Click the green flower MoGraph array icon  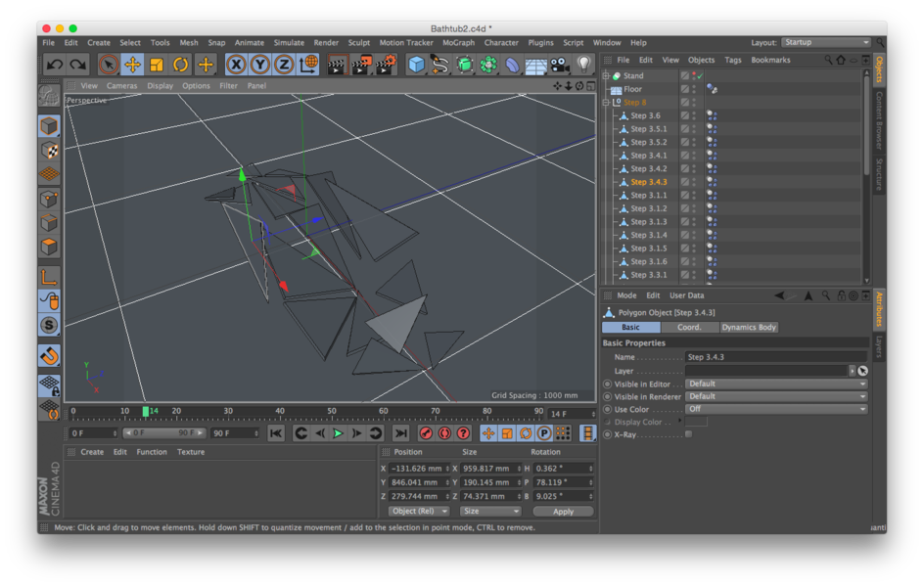(x=488, y=65)
